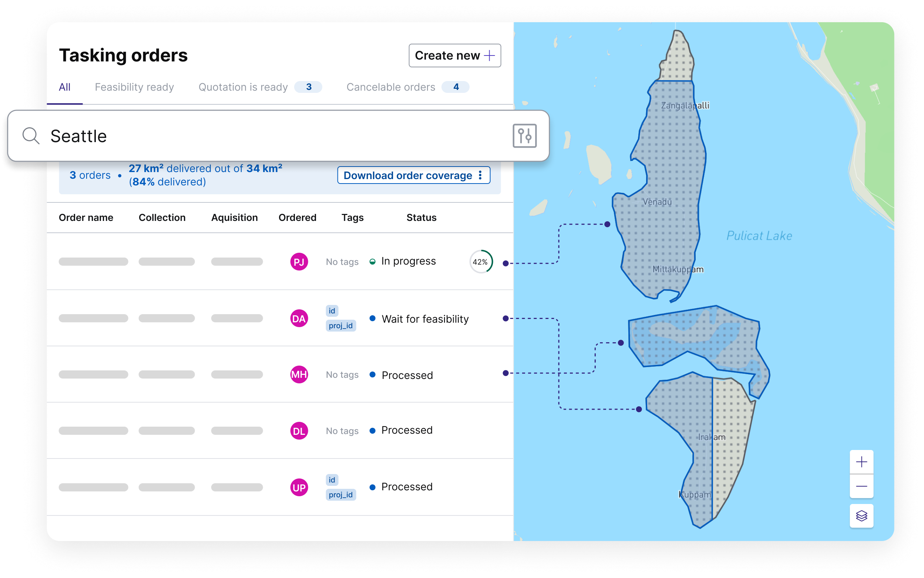Click the Create new button

(x=454, y=56)
